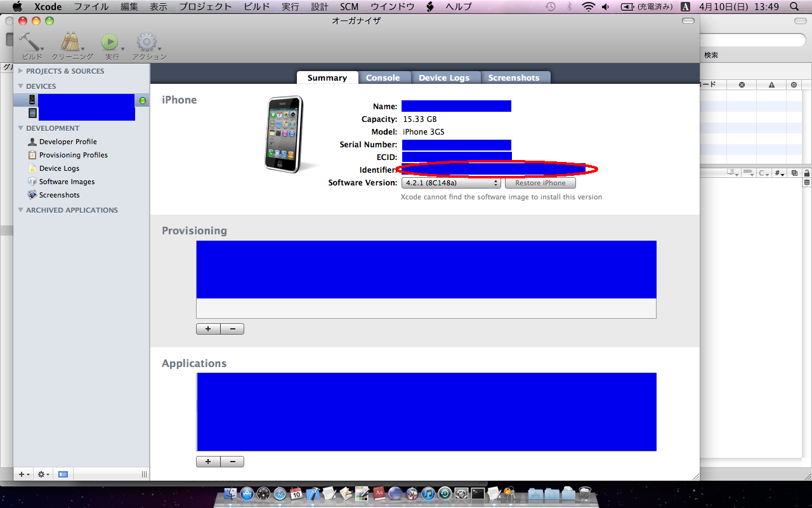Open the input source A menu

(685, 7)
